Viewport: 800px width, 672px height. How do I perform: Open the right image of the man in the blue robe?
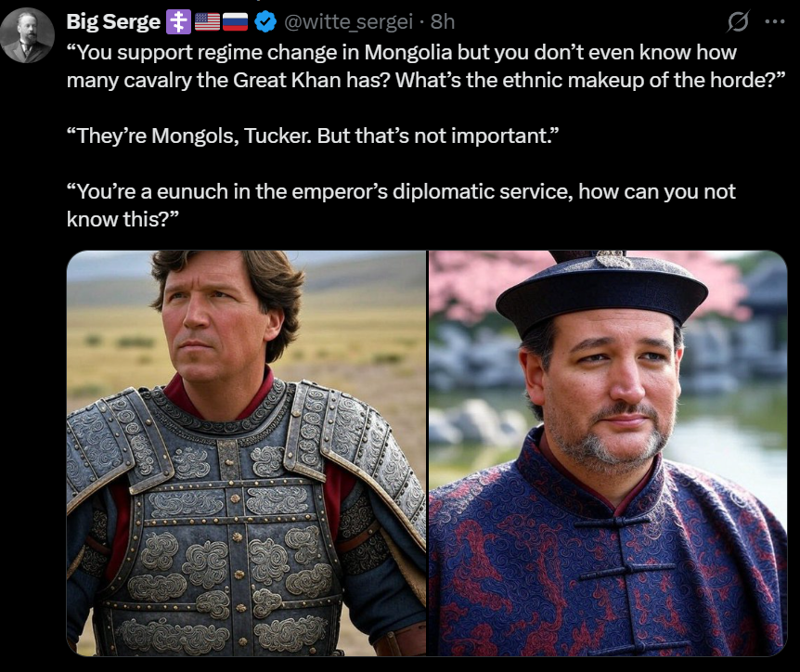(x=608, y=453)
